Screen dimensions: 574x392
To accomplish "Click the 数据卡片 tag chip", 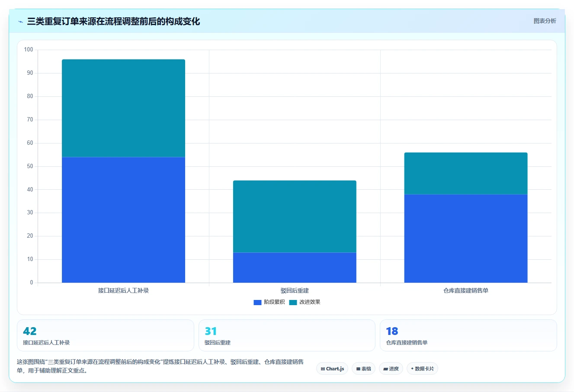I will pyautogui.click(x=422, y=369).
